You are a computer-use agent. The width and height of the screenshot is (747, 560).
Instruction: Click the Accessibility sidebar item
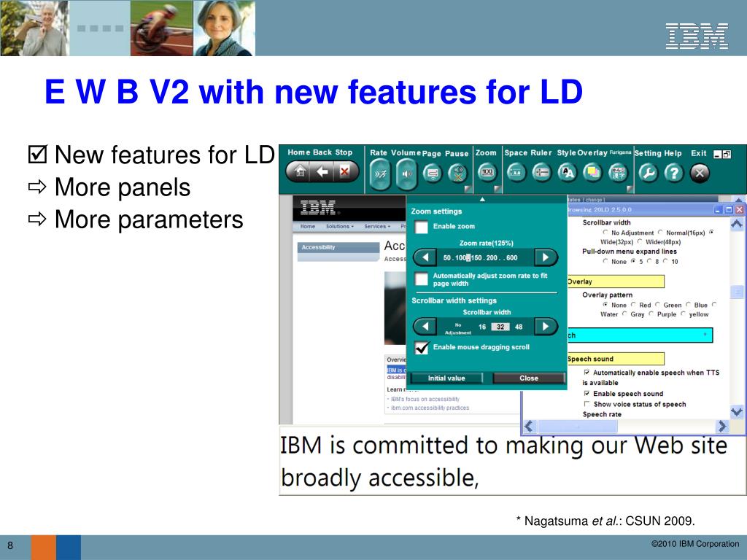[x=338, y=247]
